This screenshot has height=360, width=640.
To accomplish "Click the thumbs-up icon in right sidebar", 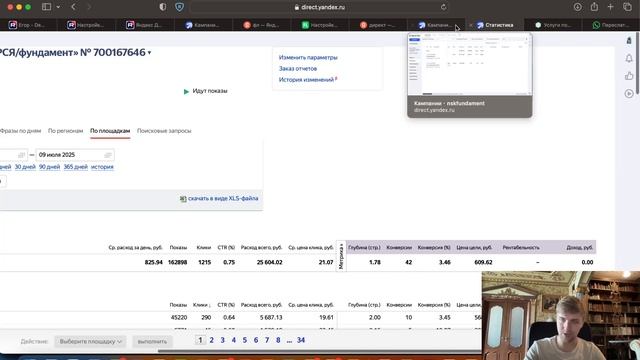I will click(629, 76).
